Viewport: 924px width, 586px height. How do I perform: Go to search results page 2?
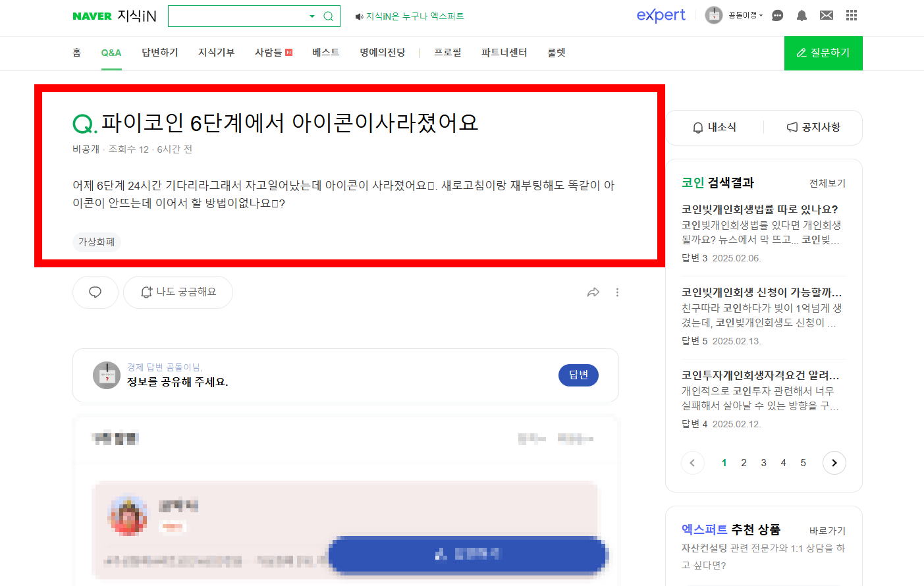[x=744, y=463]
